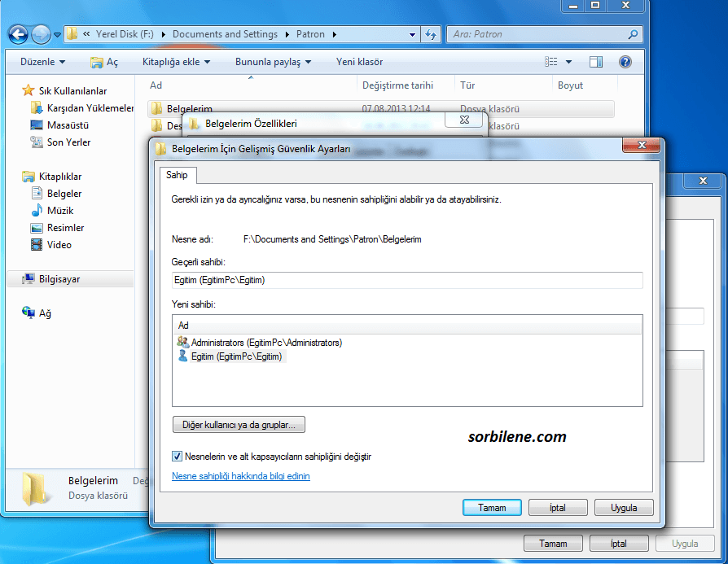Expand the view options dropdown arrow
The image size is (728, 564).
click(568, 62)
